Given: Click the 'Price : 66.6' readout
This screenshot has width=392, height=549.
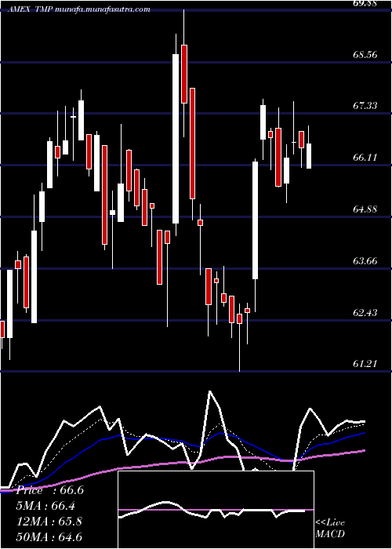Looking at the screenshot, I should click(x=49, y=490).
